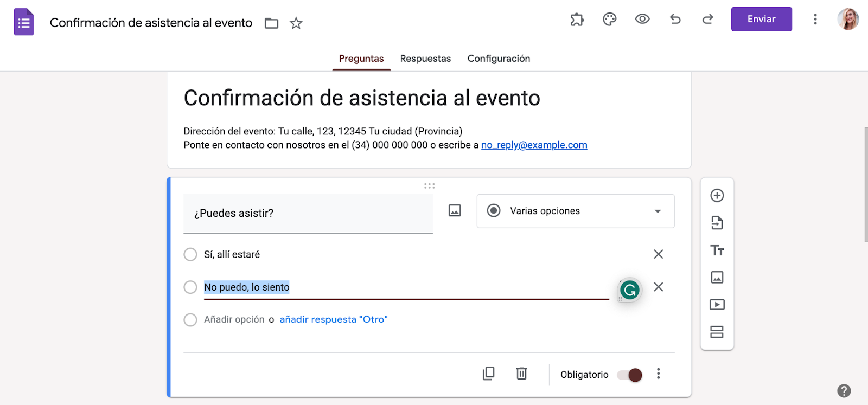Select radio button for 'No puedo, lo siento'
This screenshot has width=868, height=405.
pyautogui.click(x=190, y=287)
